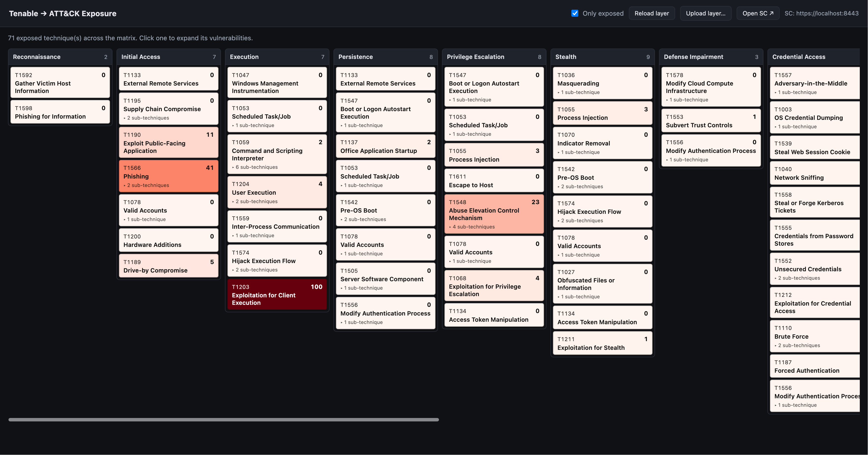The width and height of the screenshot is (868, 455).
Task: Expand T1566 Phishing's 2 sub-techniques
Action: pyautogui.click(x=147, y=185)
